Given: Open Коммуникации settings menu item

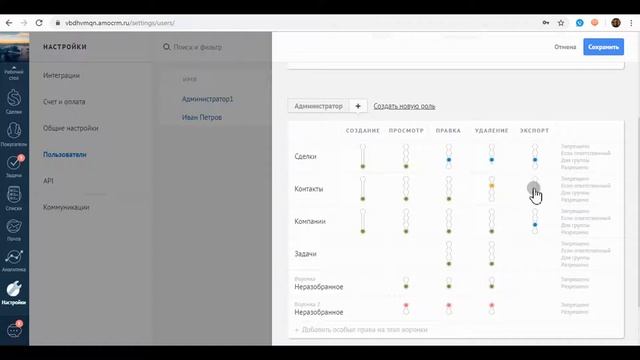Looking at the screenshot, I should pos(66,207).
